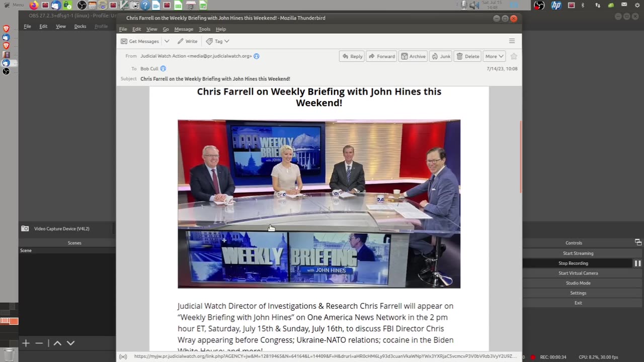This screenshot has height=362, width=644.
Task: Click the speaker volume icon in tray
Action: coord(473,5)
